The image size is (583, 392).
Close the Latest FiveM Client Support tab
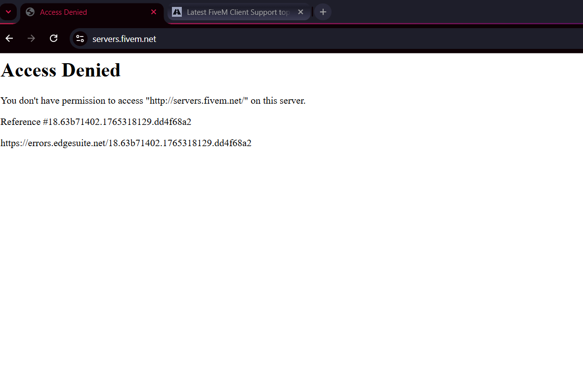pyautogui.click(x=300, y=12)
